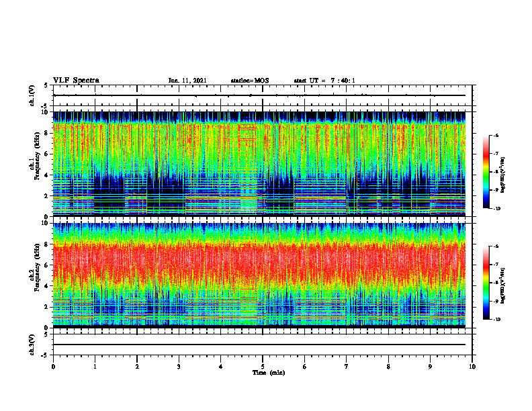This screenshot has width=532, height=411.
Task: Click the ch.1 voltage waveform trace
Action: point(259,95)
